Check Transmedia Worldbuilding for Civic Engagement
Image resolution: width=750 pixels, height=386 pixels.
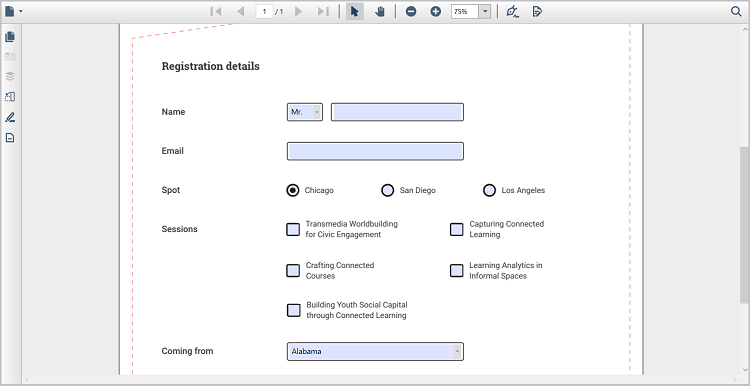(x=293, y=230)
